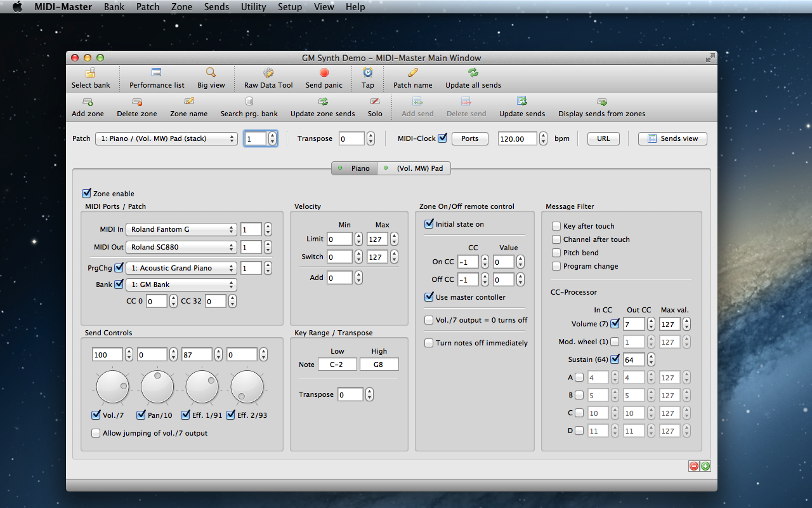
Task: Click the Transpose stepper beside Patch
Action: (x=370, y=138)
